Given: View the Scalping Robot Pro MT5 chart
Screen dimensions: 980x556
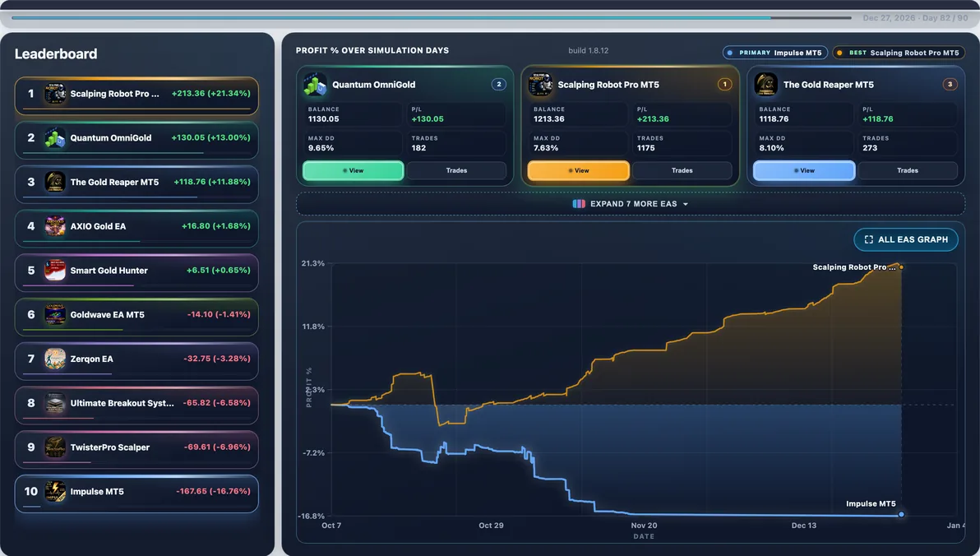Looking at the screenshot, I should pos(579,171).
